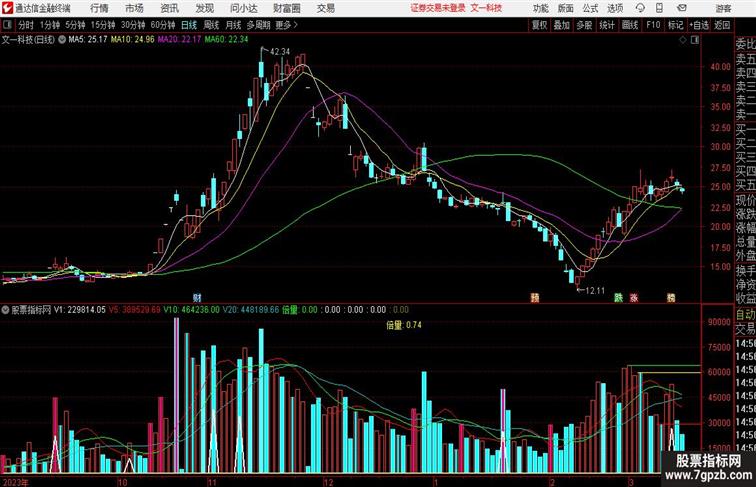The width and height of the screenshot is (756, 487).
Task: Add stock via +自选 button
Action: click(699, 25)
